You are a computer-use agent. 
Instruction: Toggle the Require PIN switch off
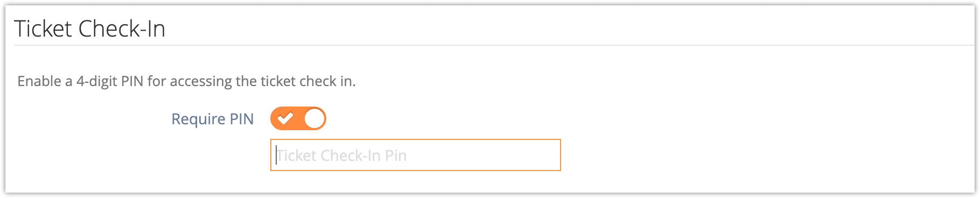pyautogui.click(x=298, y=118)
